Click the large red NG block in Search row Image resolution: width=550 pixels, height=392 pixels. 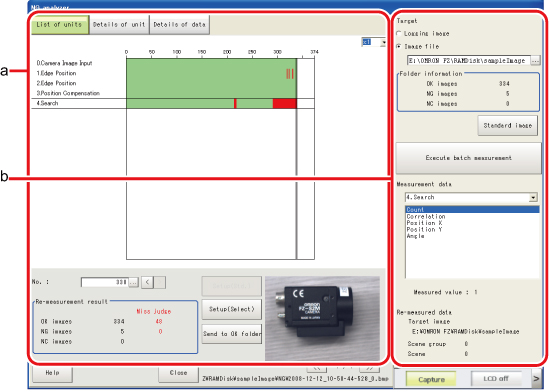pos(284,103)
